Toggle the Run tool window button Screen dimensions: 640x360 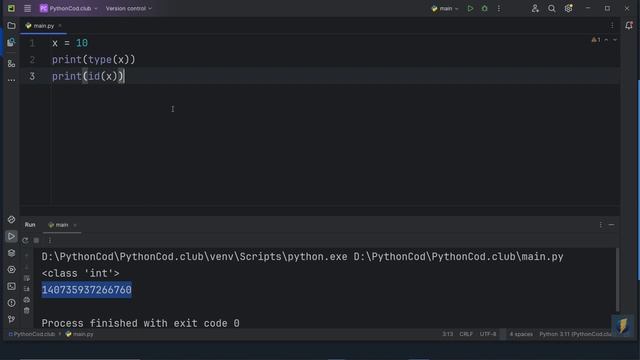pyautogui.click(x=11, y=236)
